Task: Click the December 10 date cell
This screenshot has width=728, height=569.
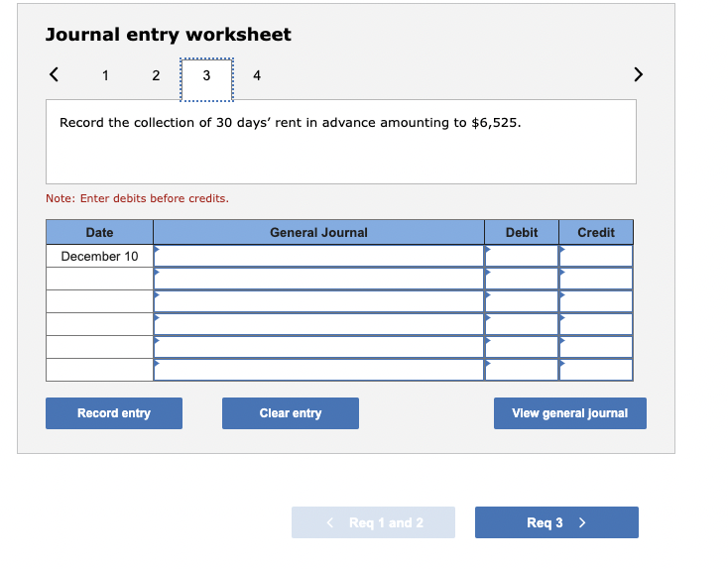Action: click(99, 256)
